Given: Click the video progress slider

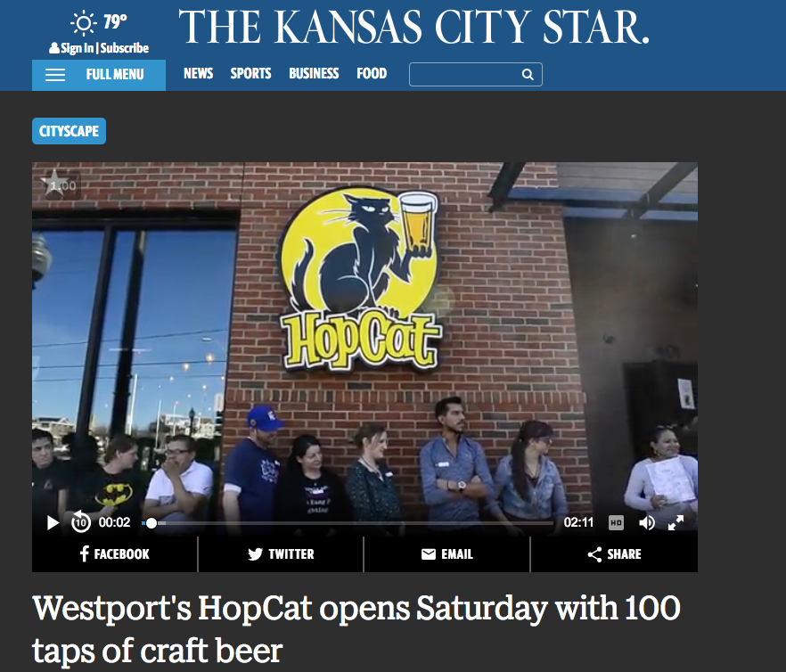Looking at the screenshot, I should 348,523.
